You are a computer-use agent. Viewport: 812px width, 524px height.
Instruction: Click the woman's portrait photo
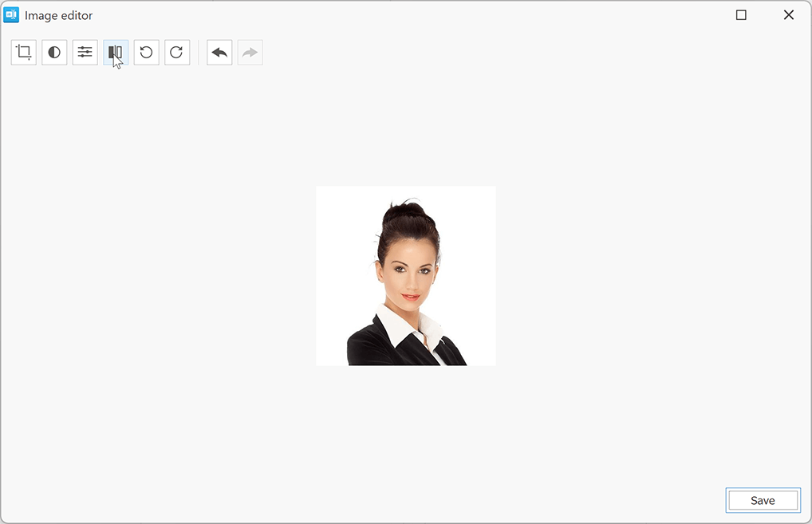(405, 276)
